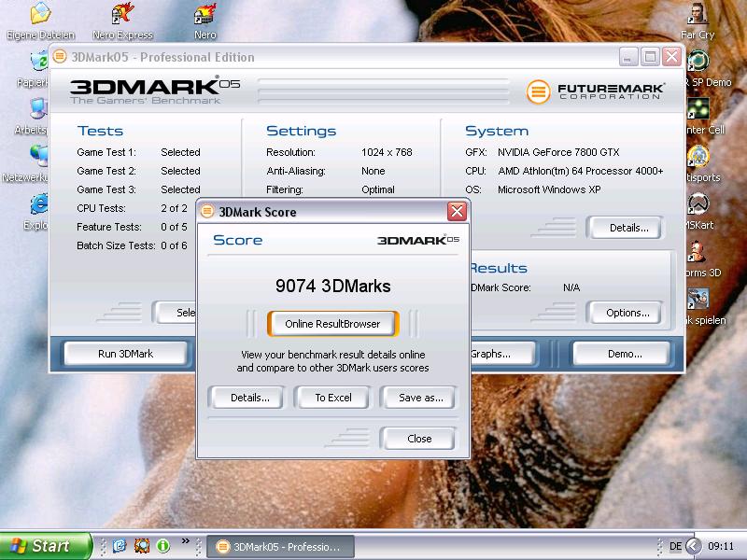The image size is (747, 560).
Task: Click Run 3DMark button
Action: click(125, 354)
